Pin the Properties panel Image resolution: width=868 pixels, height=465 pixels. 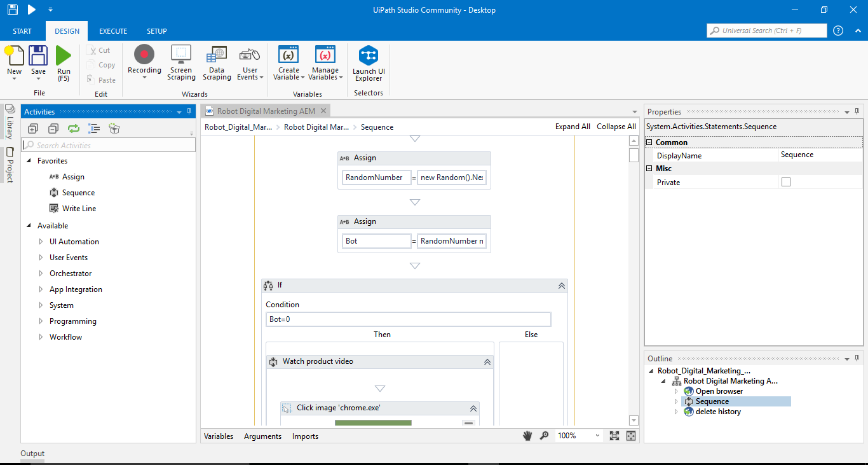coord(857,111)
